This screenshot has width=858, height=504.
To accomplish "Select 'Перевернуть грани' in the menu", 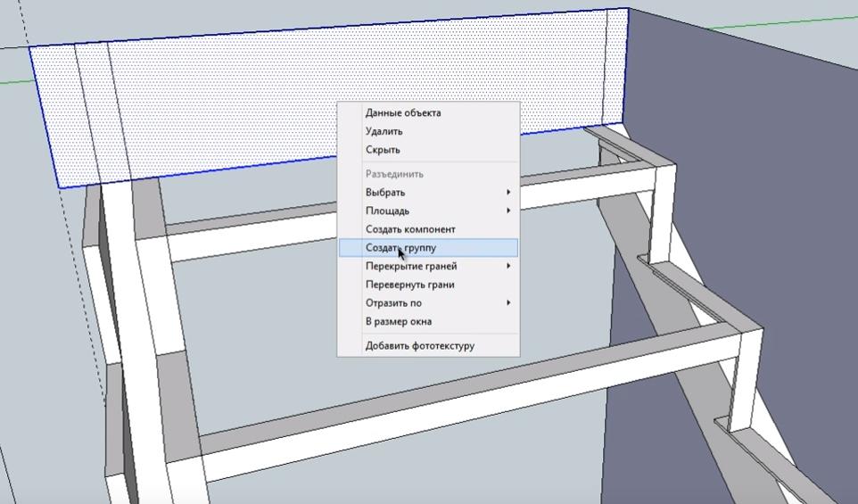I will point(409,285).
